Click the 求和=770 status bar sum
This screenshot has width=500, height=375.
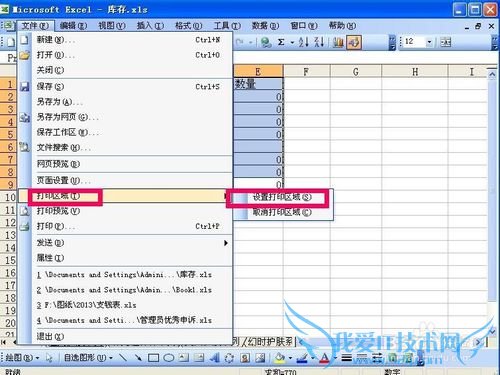click(x=280, y=371)
